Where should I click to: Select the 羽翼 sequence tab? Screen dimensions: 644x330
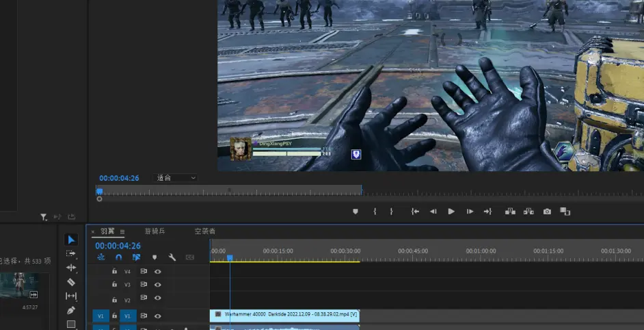(x=107, y=231)
